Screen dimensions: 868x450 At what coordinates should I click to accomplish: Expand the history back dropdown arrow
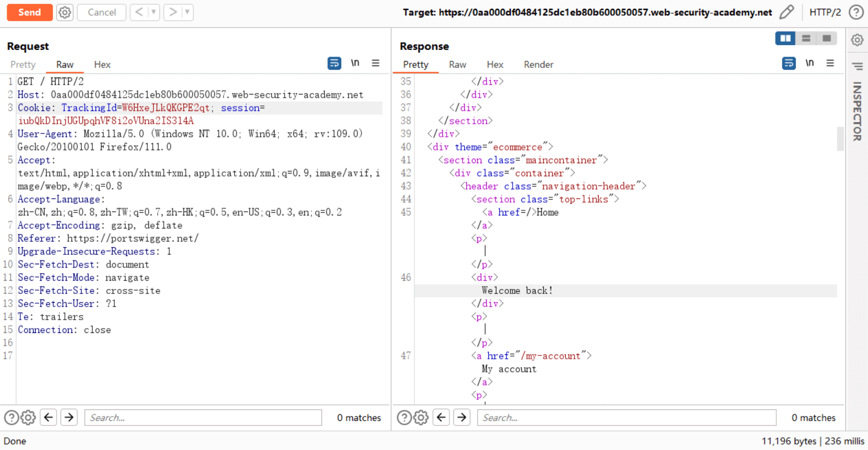coord(154,12)
